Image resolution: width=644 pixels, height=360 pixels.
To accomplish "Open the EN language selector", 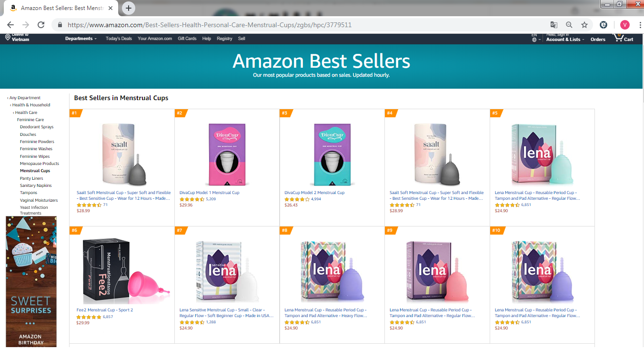I will tap(534, 38).
